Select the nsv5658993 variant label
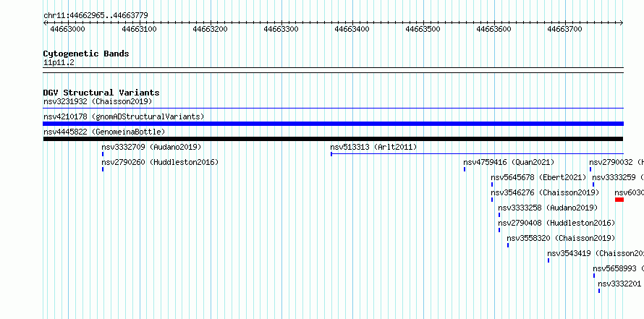The height and width of the screenshot is (319, 644). pyautogui.click(x=618, y=268)
